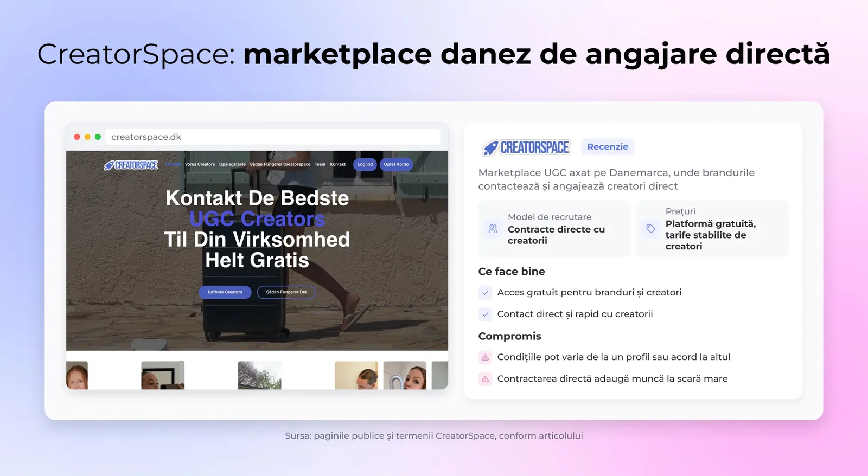Click the 'Contractarea directă adaugă muncă' text
The image size is (868, 476).
[612, 379]
